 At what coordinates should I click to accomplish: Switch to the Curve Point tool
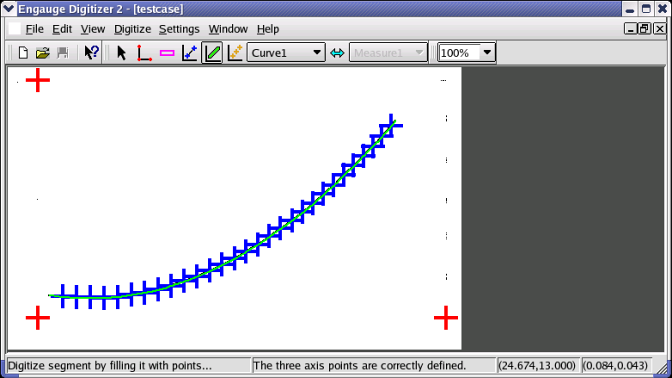click(x=189, y=53)
